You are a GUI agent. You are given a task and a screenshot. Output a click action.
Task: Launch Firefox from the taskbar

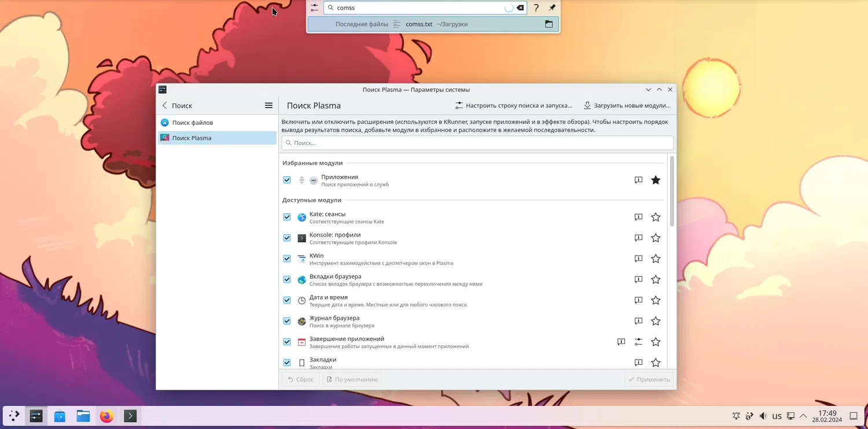click(x=106, y=416)
